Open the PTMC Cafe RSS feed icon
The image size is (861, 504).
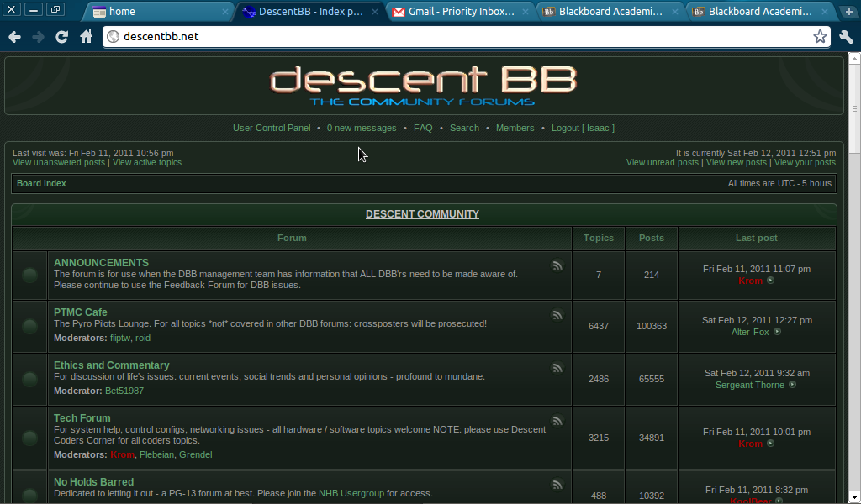point(557,315)
